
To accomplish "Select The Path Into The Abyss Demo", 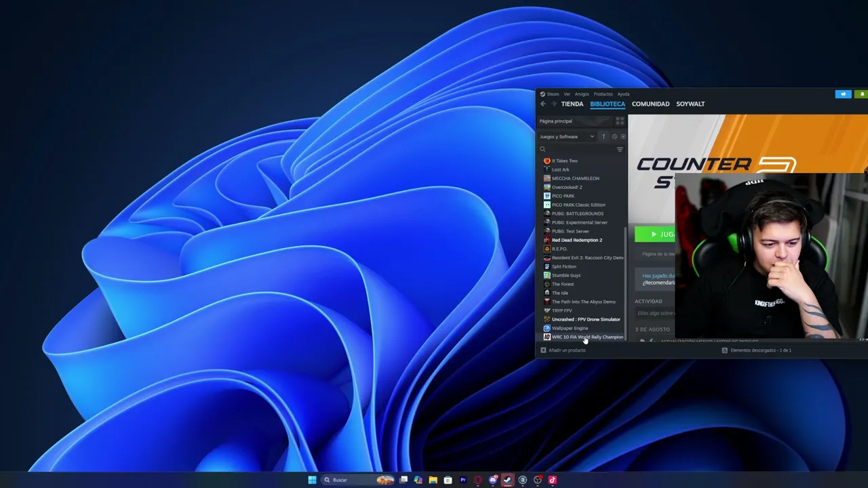I will (584, 302).
